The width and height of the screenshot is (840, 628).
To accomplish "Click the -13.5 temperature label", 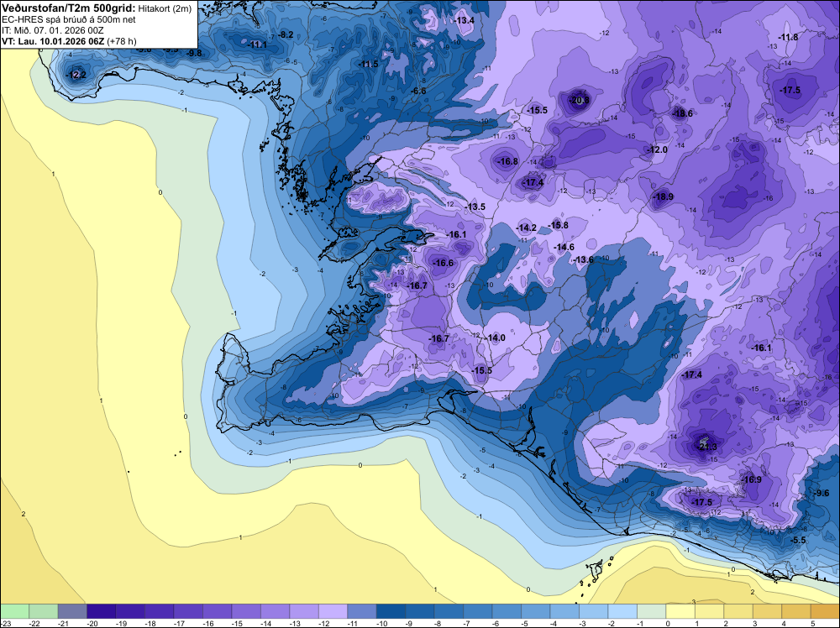I will tap(475, 207).
